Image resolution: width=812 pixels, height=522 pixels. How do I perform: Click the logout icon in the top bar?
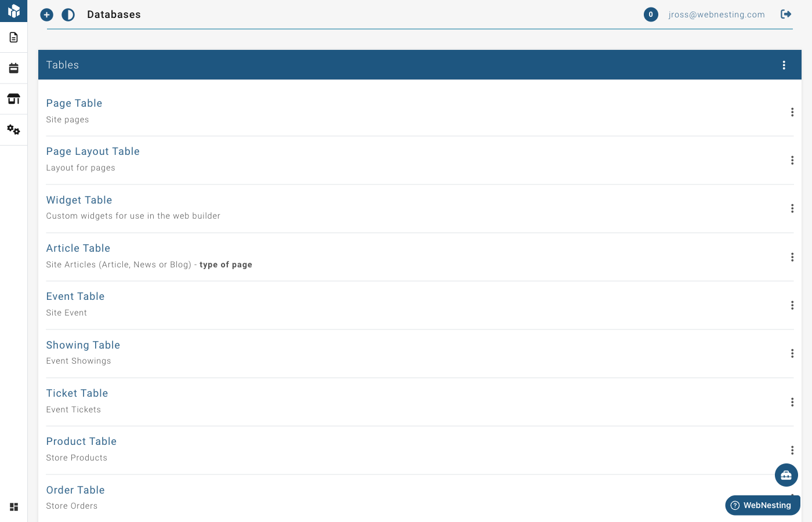tap(786, 14)
